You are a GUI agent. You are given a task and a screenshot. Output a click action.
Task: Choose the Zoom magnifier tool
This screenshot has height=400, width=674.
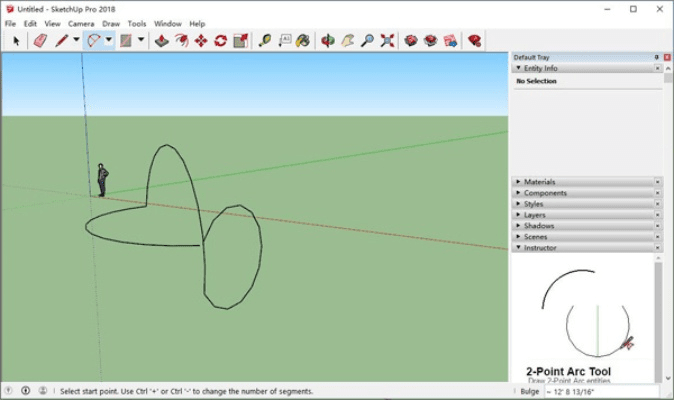[x=367, y=41]
